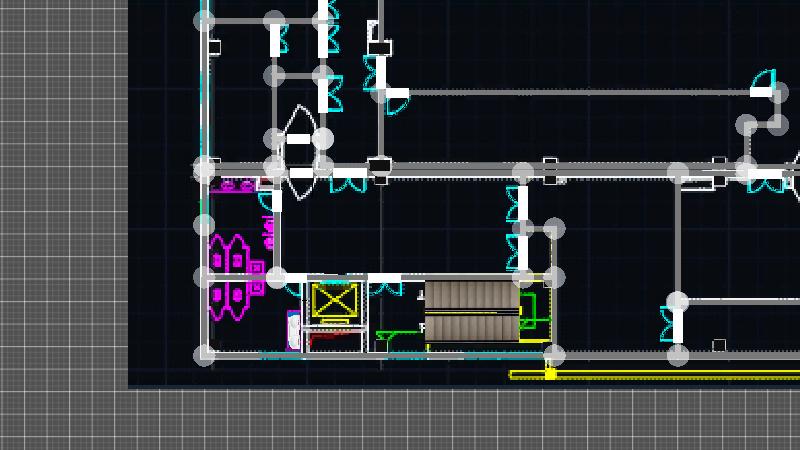The width and height of the screenshot is (800, 450).
Task: Click the cyan quarter-circle door at top right
Action: [764, 80]
